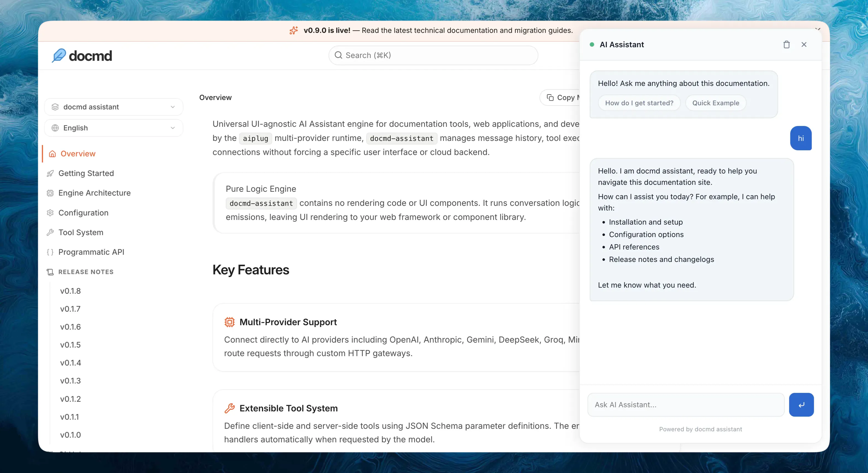Open release notes v0.1.2
Screen dimensions: 868x473
[70, 399]
